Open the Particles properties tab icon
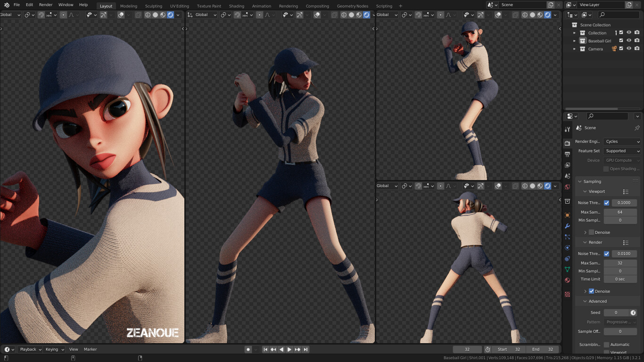The width and height of the screenshot is (644, 362). (567, 237)
